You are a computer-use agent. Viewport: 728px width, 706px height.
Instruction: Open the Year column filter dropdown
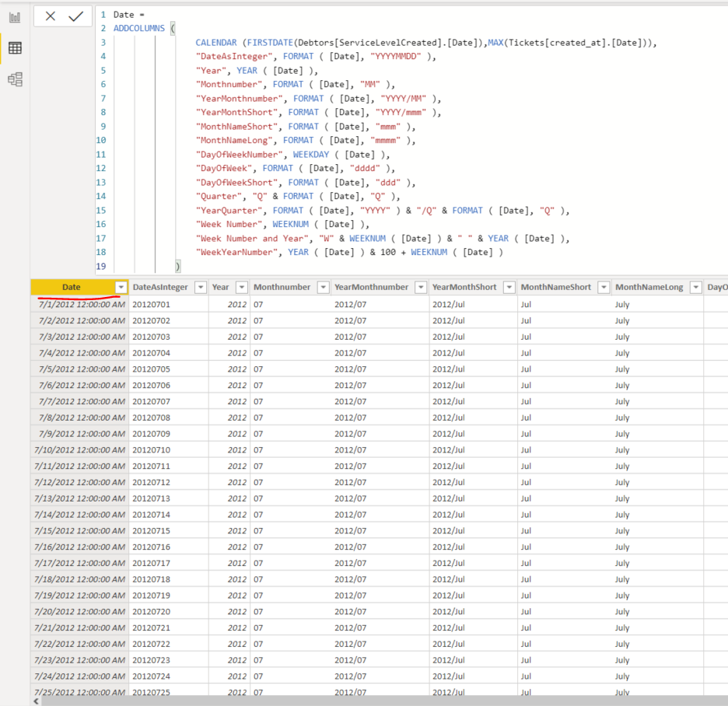[242, 288]
